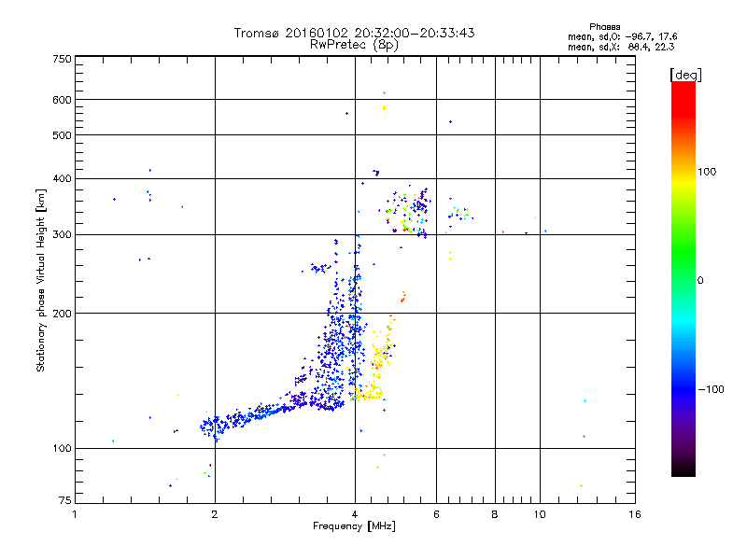Click the 'Phases' header text

[604, 27]
